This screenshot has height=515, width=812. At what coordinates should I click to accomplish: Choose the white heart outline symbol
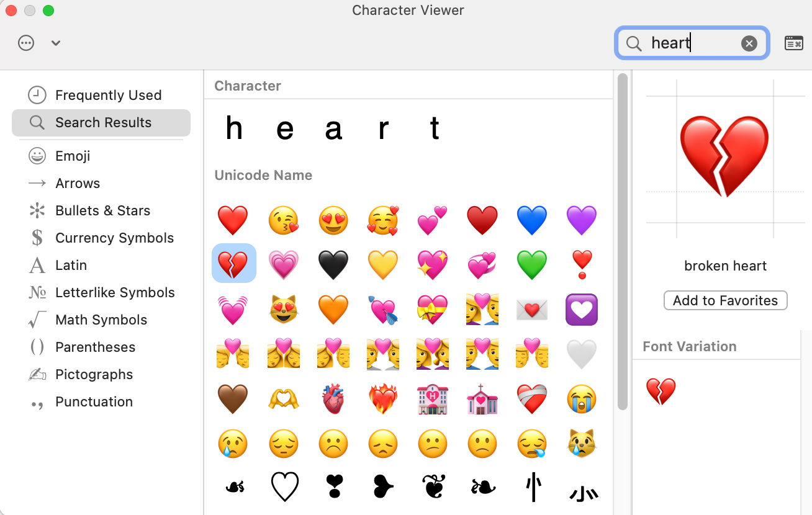285,487
